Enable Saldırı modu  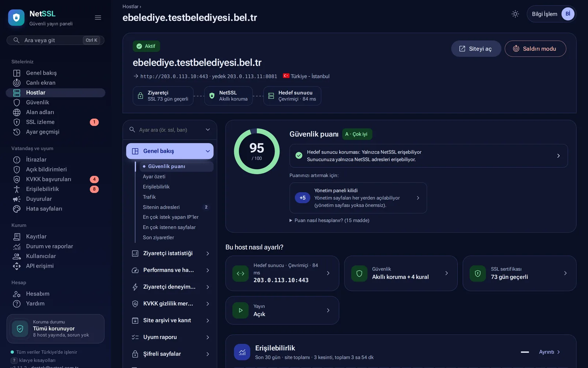(x=535, y=49)
